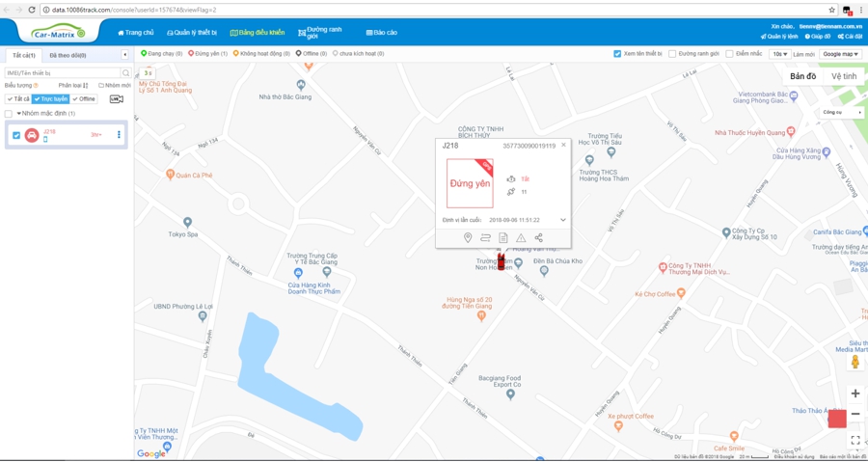Toggle the J218 device checkbox in list
Image resolution: width=868 pixels, height=462 pixels.
coord(16,135)
